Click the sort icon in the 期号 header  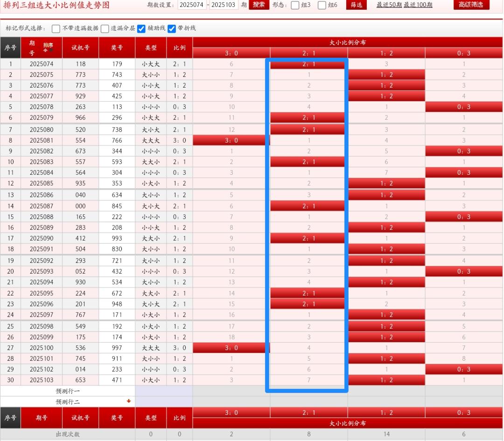tap(48, 46)
